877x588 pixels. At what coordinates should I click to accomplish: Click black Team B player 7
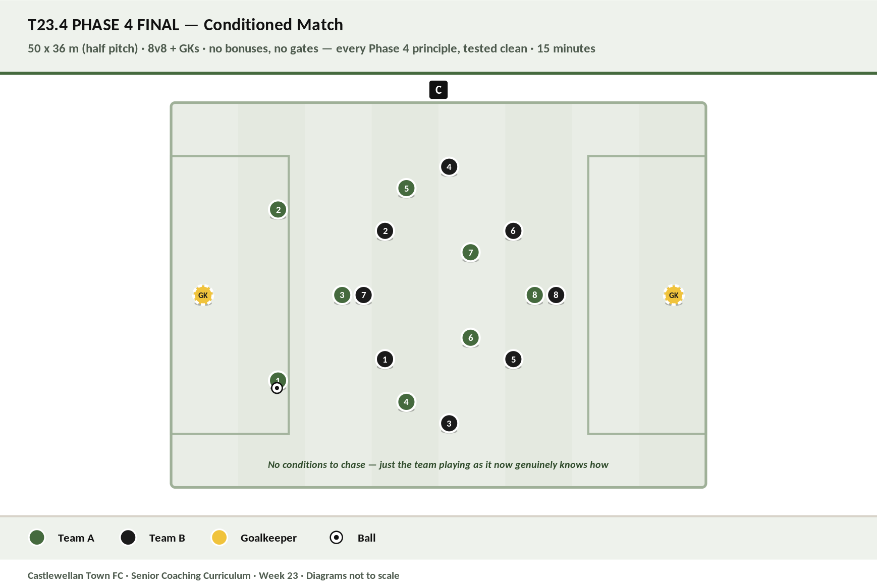[x=363, y=295]
